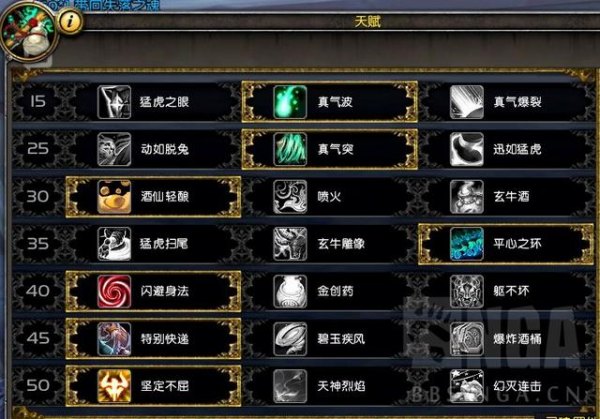Image resolution: width=600 pixels, height=419 pixels.
Task: Choose the 真气爆裂 talent icon
Action: [466, 102]
